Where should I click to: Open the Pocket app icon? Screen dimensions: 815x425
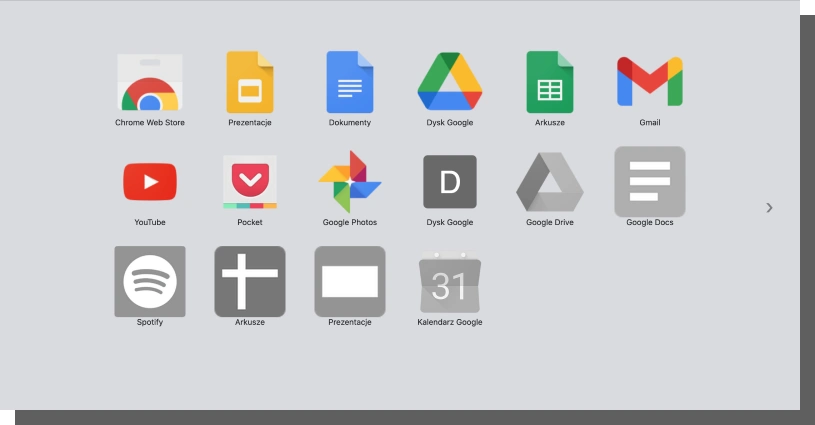coord(250,182)
